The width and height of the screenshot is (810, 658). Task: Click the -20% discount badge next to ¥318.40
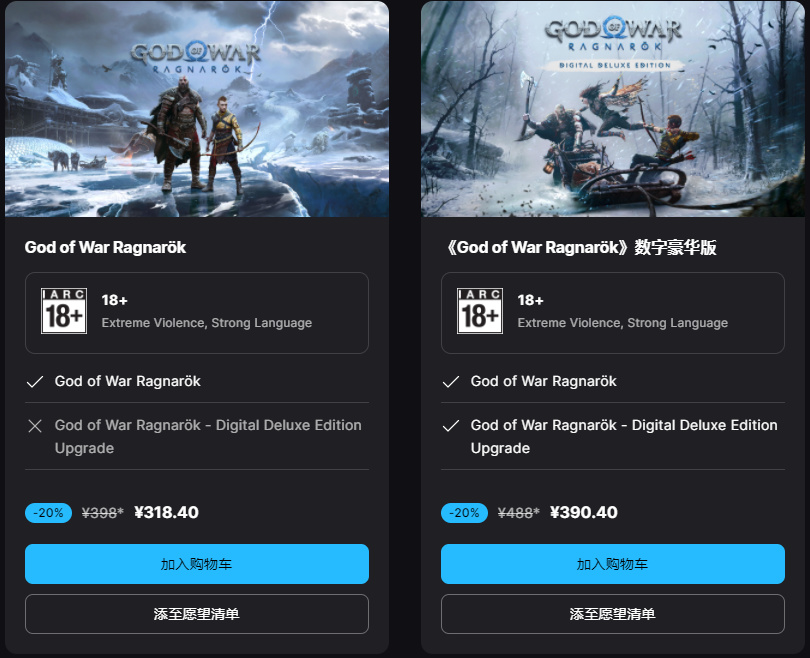(x=49, y=513)
